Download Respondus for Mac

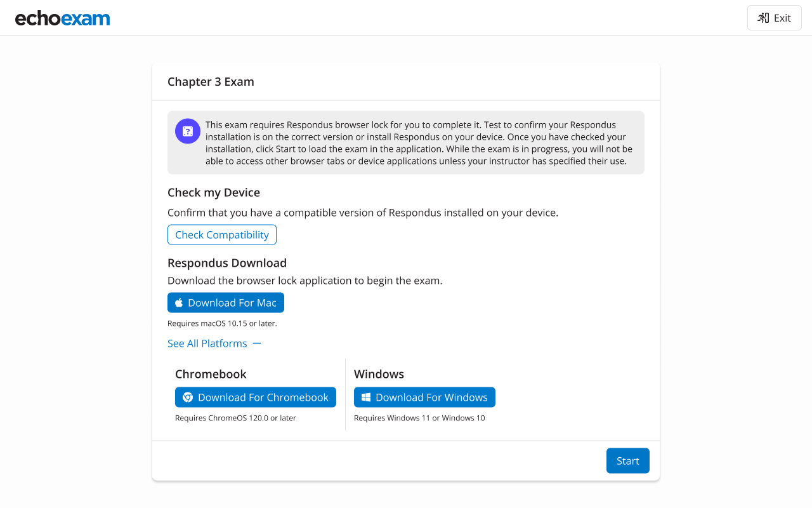226,303
